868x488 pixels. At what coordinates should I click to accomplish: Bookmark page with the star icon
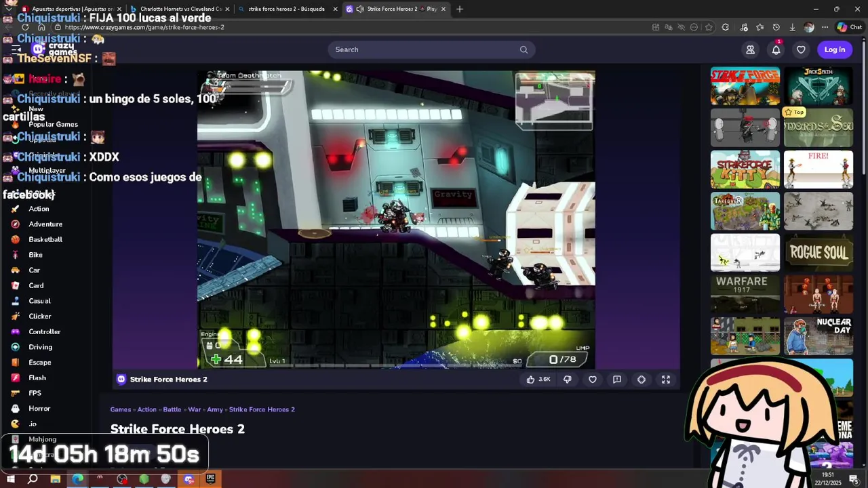tap(709, 27)
